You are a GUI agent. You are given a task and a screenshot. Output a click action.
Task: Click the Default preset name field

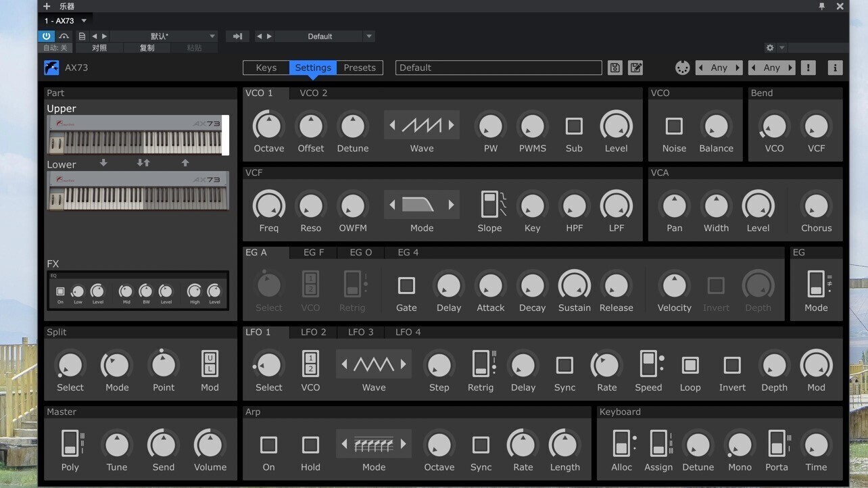498,68
